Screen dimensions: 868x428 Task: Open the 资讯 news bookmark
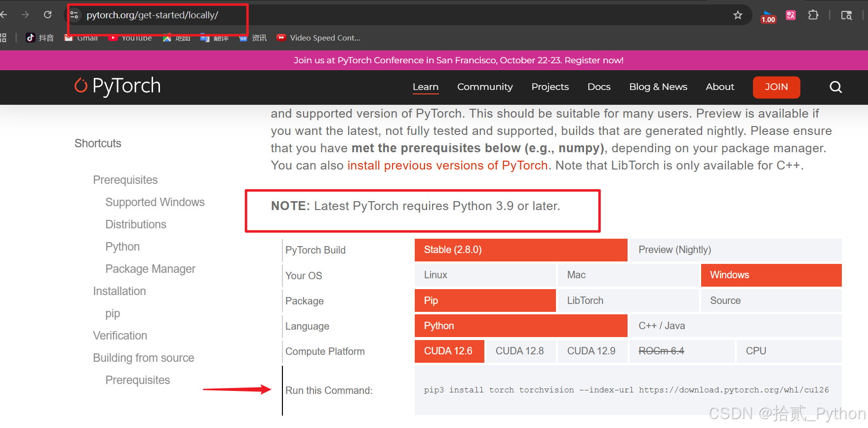(x=253, y=38)
